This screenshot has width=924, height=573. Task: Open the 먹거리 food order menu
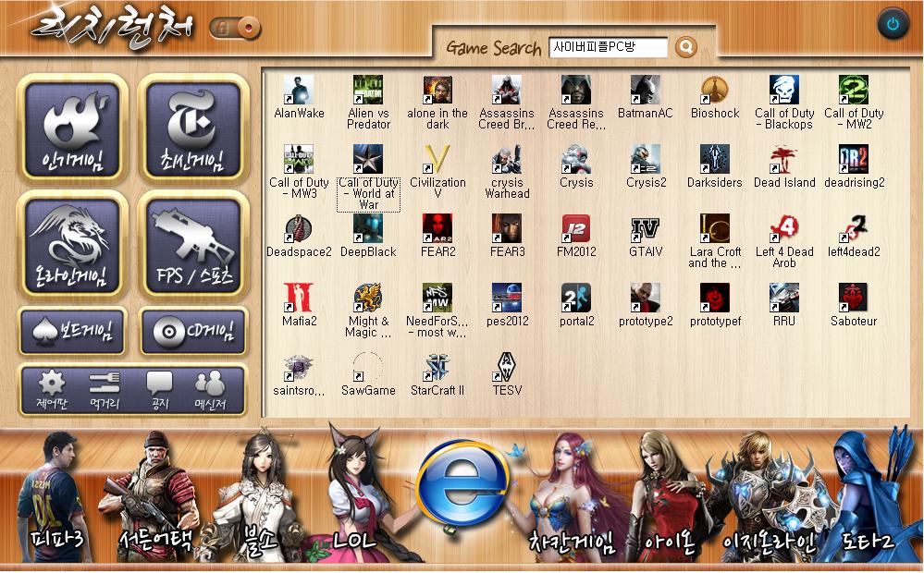point(105,390)
